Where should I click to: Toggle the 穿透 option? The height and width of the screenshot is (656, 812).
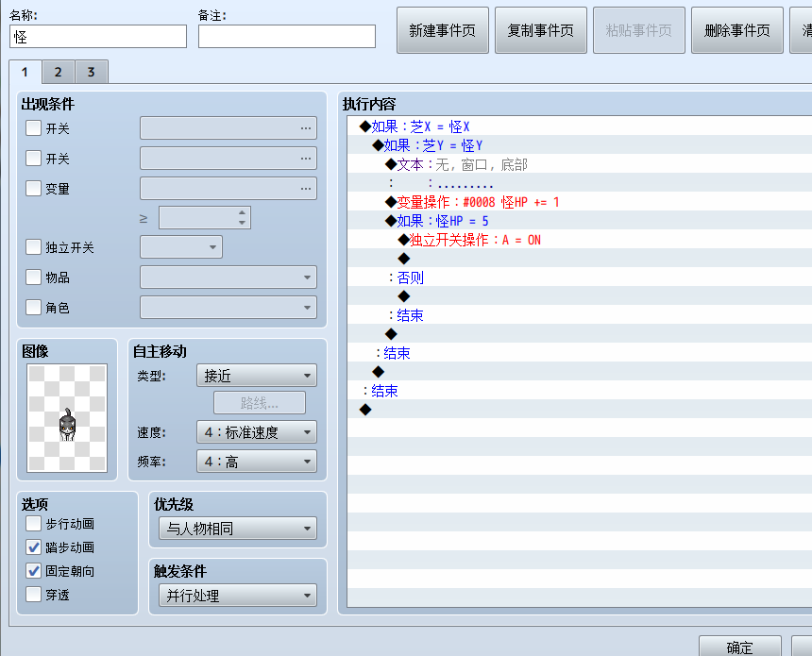[x=34, y=595]
